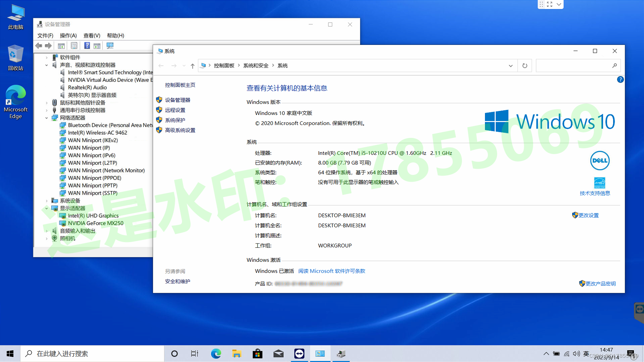Open the notification center icon
The height and width of the screenshot is (362, 644).
click(x=631, y=354)
